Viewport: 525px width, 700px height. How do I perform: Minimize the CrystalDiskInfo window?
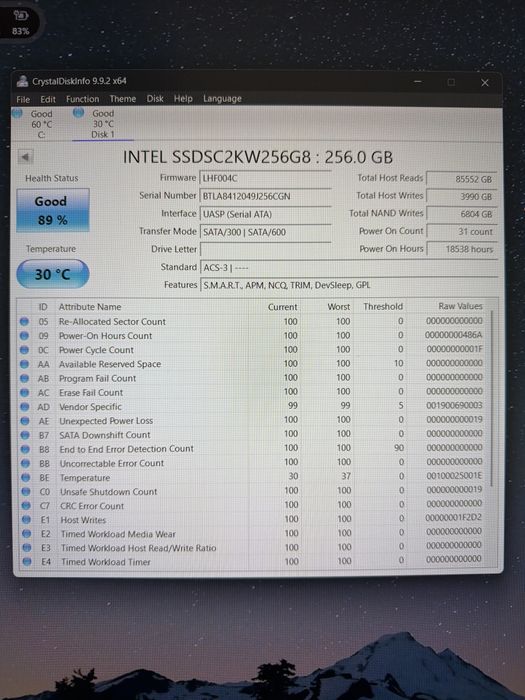coord(417,82)
